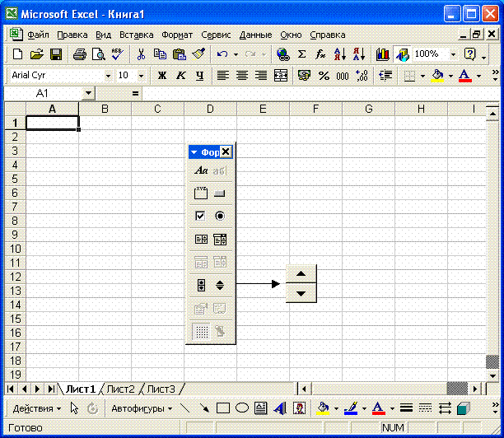504x438 pixels.
Task: Open the Paste Function fx wizard
Action: [320, 54]
